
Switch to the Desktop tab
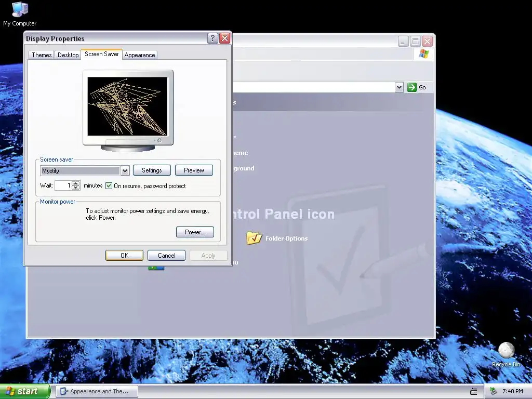click(68, 55)
